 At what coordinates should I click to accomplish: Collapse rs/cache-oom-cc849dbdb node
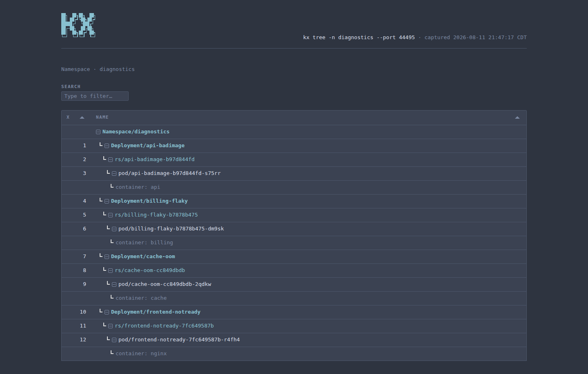[110, 270]
